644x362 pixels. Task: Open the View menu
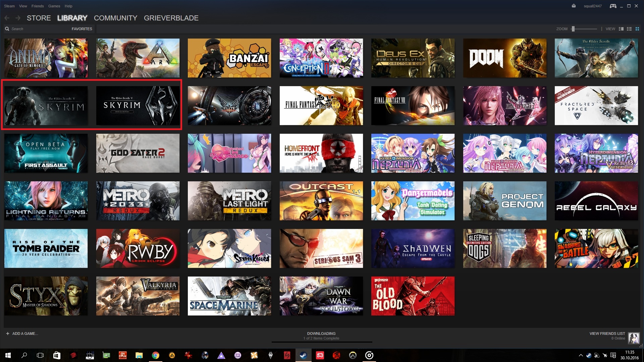[23, 6]
